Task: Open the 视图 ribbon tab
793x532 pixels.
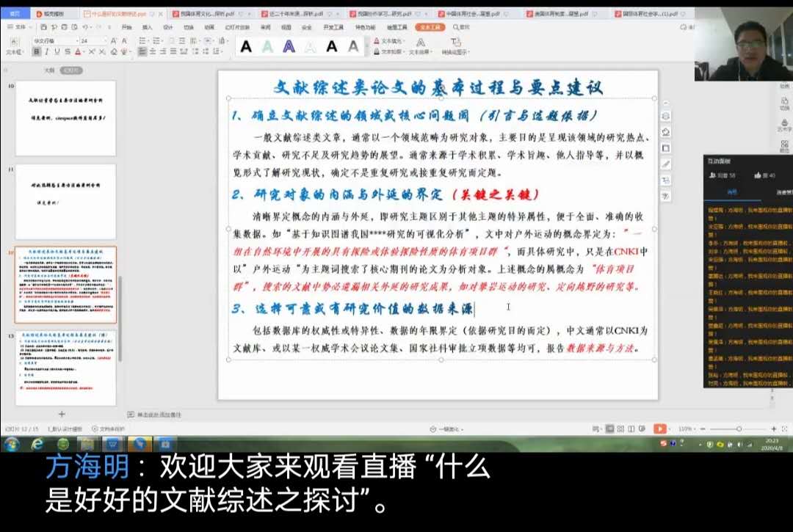Action: tap(286, 27)
